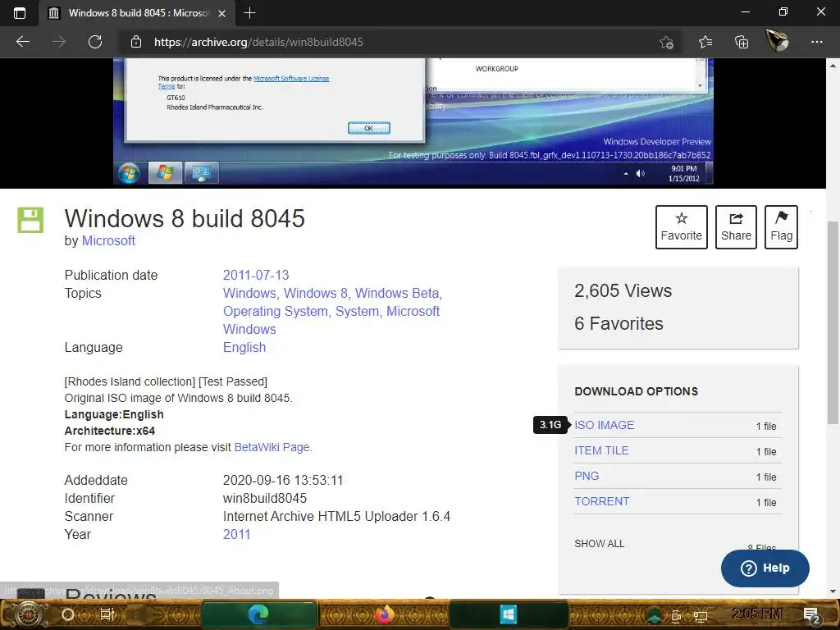Click the green arrow tray icon
Image resolution: width=840 pixels, height=630 pixels.
tap(654, 616)
